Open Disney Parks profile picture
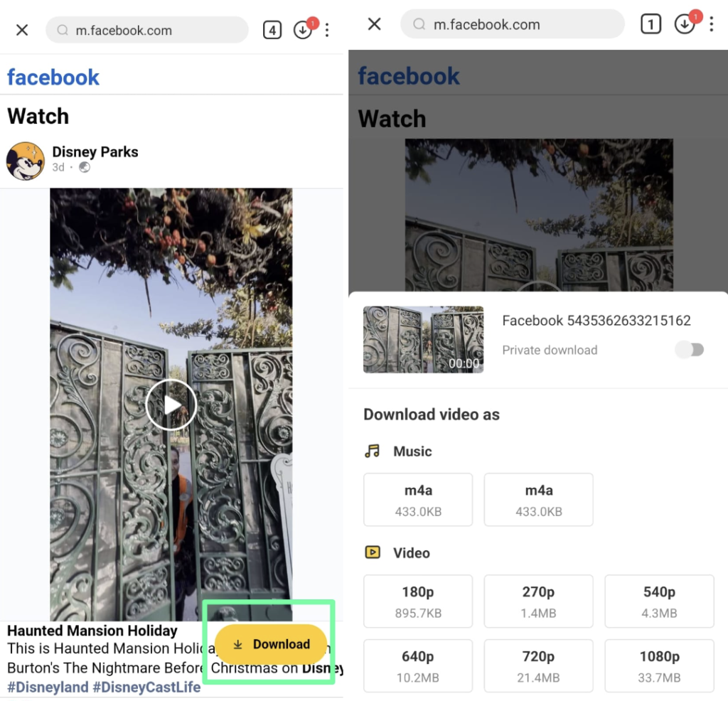The image size is (728, 701). click(x=25, y=161)
